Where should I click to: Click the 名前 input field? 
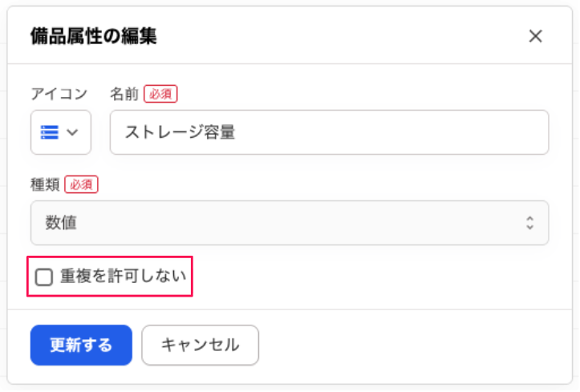[x=329, y=132]
